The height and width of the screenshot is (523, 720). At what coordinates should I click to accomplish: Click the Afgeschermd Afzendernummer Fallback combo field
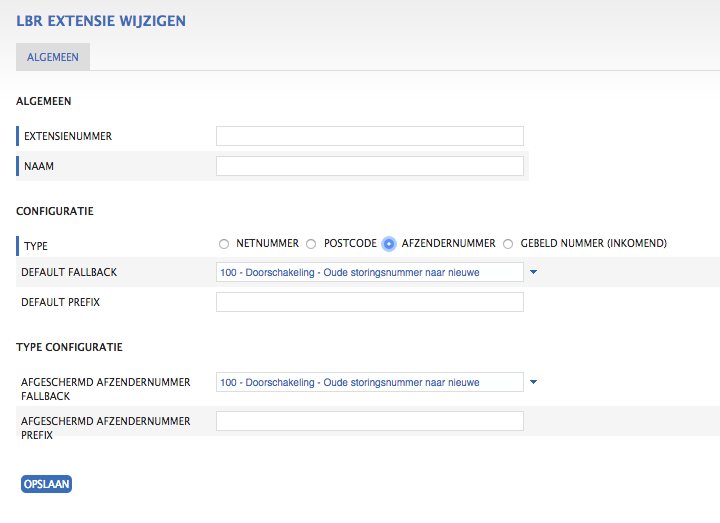(x=370, y=382)
